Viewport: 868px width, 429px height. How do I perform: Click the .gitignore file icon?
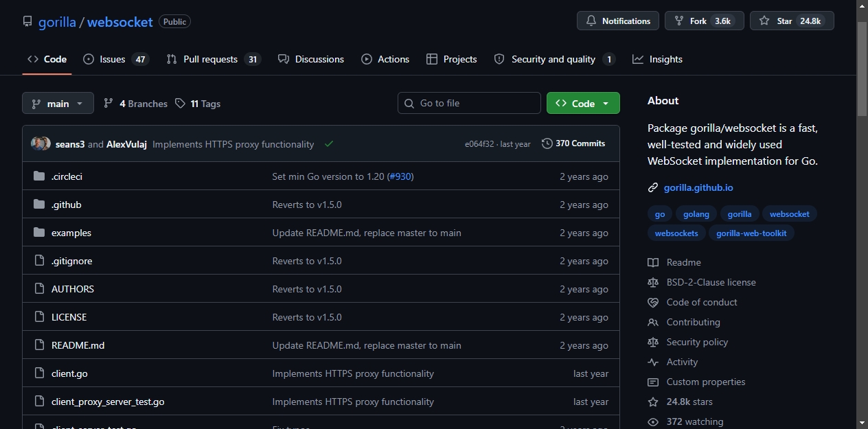click(x=39, y=261)
